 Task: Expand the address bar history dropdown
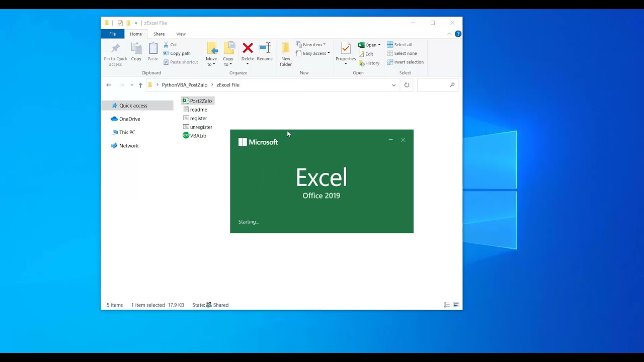[393, 85]
